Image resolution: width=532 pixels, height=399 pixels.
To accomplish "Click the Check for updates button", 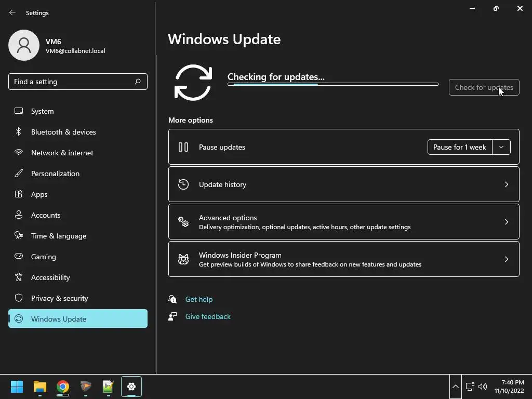I will click(484, 87).
